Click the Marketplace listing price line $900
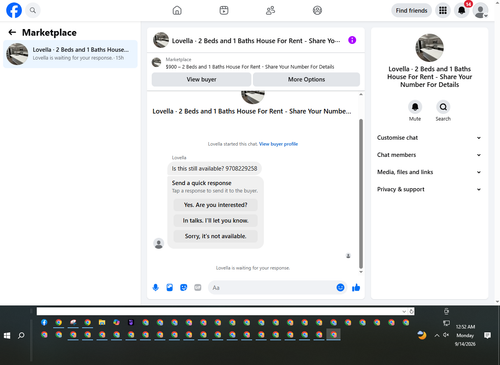 pos(250,67)
